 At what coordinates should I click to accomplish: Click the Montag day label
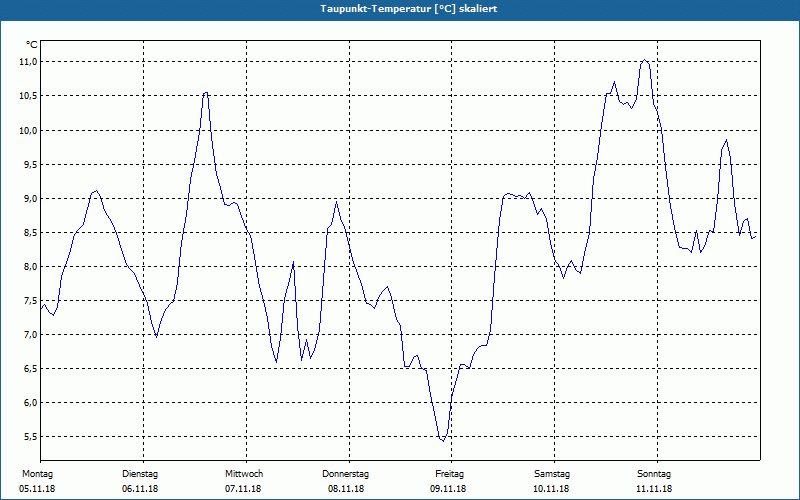37,474
